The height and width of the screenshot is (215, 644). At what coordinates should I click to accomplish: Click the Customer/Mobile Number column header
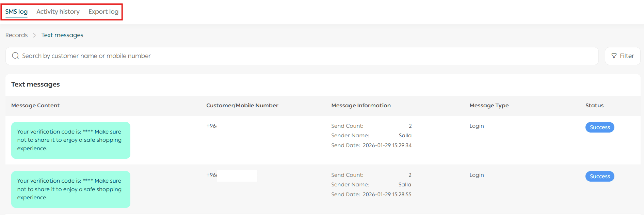pyautogui.click(x=242, y=106)
